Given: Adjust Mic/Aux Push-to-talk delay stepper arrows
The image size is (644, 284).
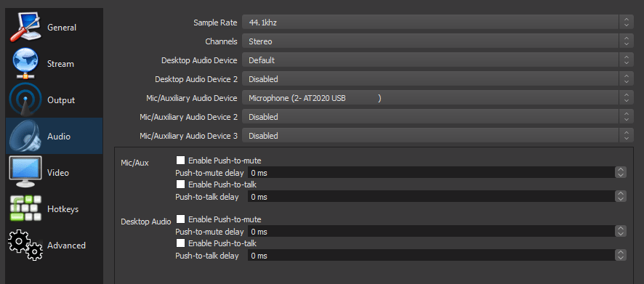Looking at the screenshot, I should click(x=621, y=197).
